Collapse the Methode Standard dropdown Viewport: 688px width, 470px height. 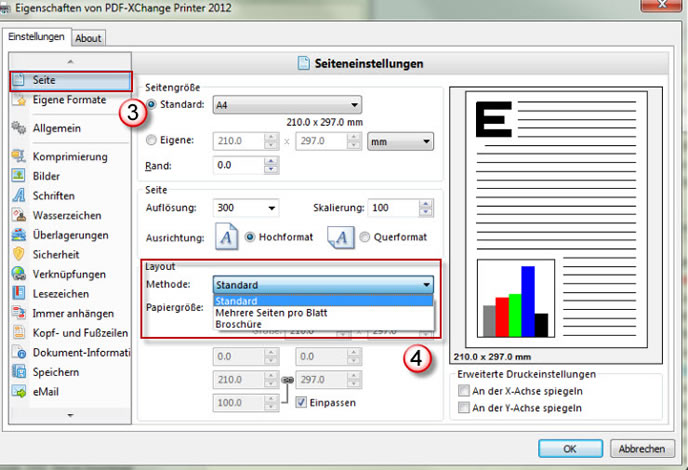[323, 285]
